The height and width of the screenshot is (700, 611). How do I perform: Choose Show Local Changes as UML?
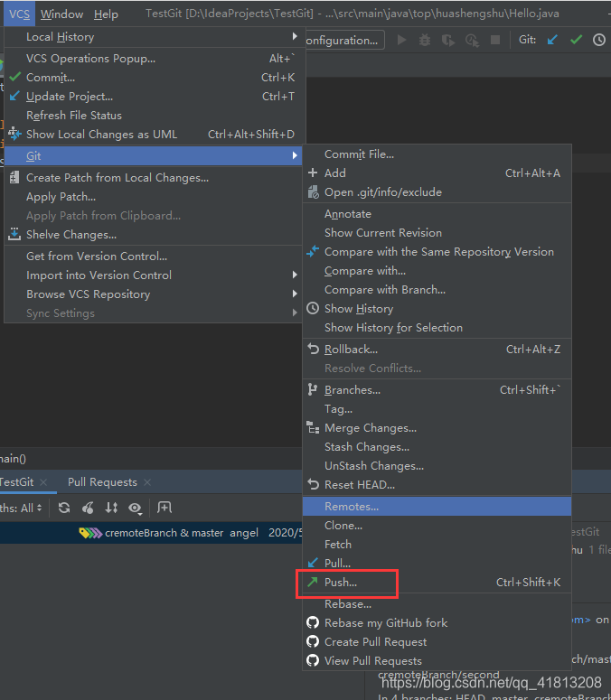153,135
